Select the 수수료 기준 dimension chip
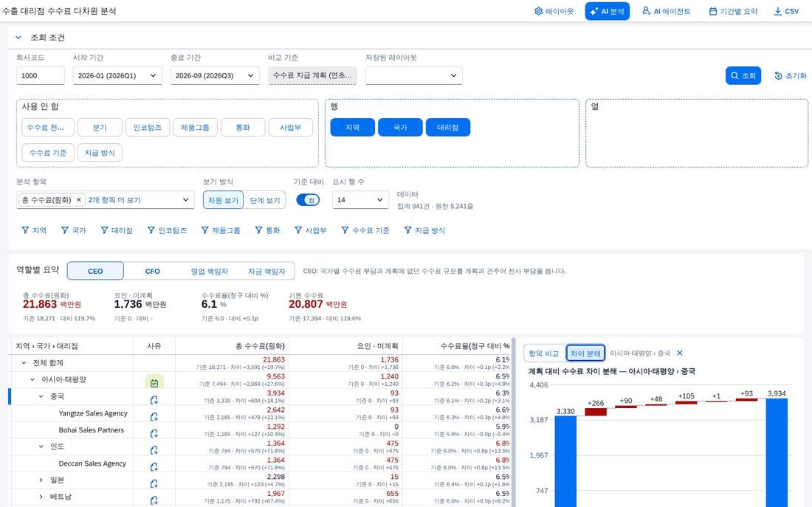The height and width of the screenshot is (507, 812). pos(48,153)
